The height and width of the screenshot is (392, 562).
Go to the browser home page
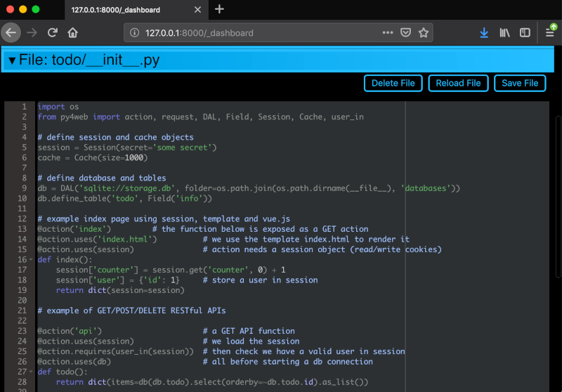point(72,32)
